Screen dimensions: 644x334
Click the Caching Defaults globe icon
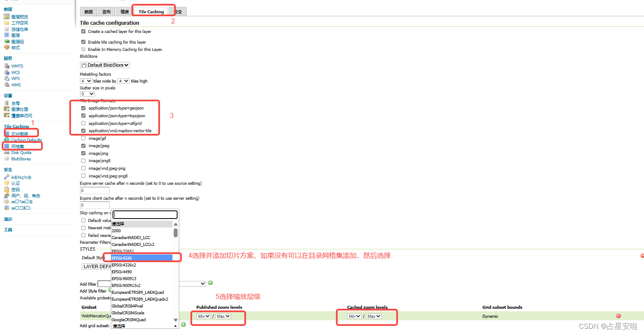point(6,140)
